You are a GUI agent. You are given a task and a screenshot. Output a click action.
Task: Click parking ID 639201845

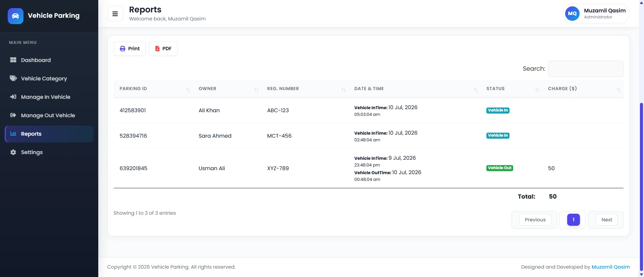pyautogui.click(x=133, y=168)
